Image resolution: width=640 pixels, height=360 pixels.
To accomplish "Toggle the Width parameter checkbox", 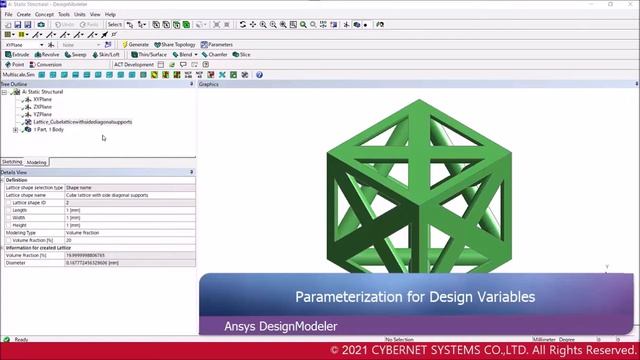I will pos(9,218).
